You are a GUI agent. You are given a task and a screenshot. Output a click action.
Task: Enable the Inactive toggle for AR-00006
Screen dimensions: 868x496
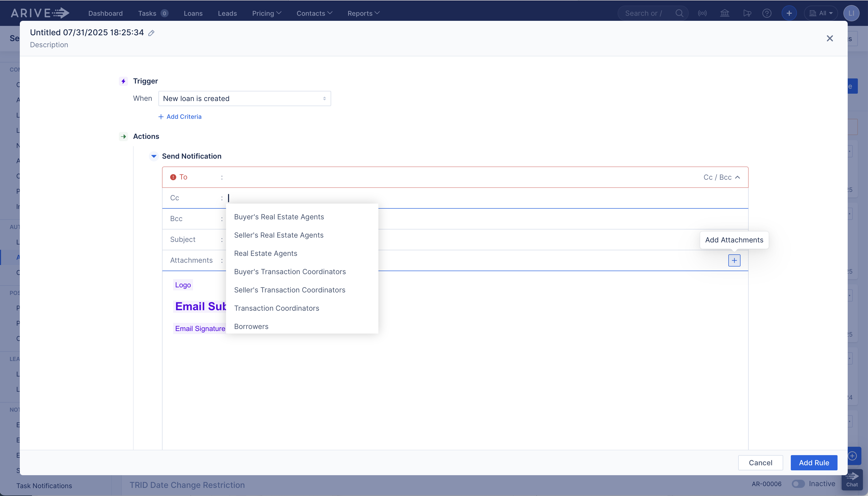798,484
